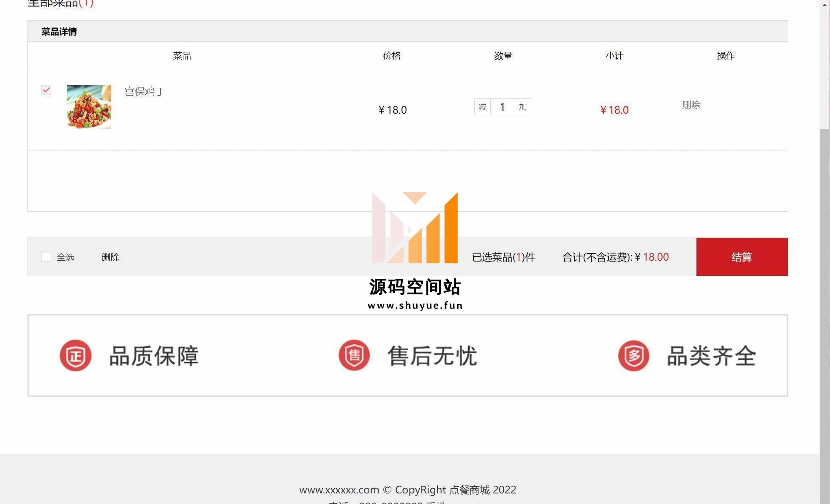The width and height of the screenshot is (830, 504).
Task: Click the www.shuyue.fun watermark text
Action: [415, 305]
